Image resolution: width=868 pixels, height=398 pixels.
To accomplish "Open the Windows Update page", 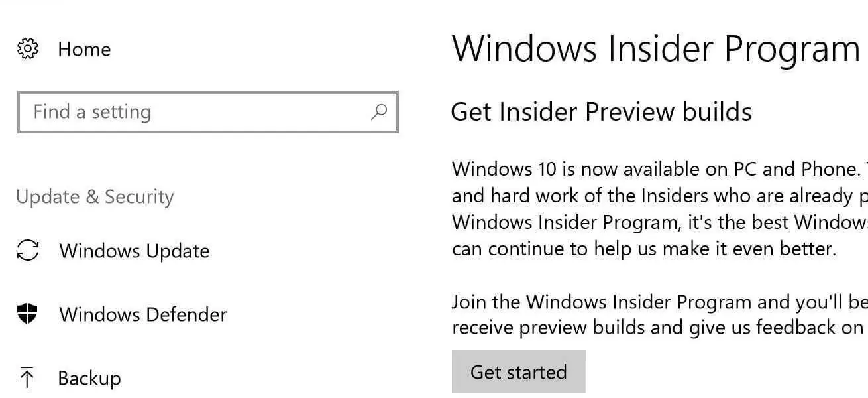I will pyautogui.click(x=135, y=251).
